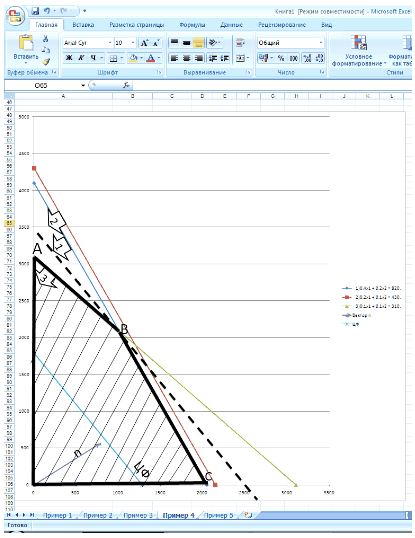Toggle center text alignment

(x=187, y=58)
